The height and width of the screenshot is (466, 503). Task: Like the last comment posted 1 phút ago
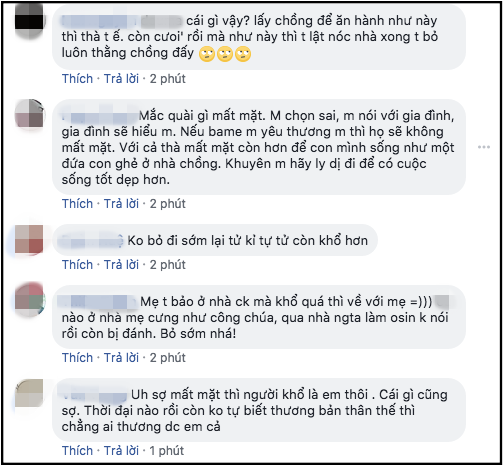(77, 451)
